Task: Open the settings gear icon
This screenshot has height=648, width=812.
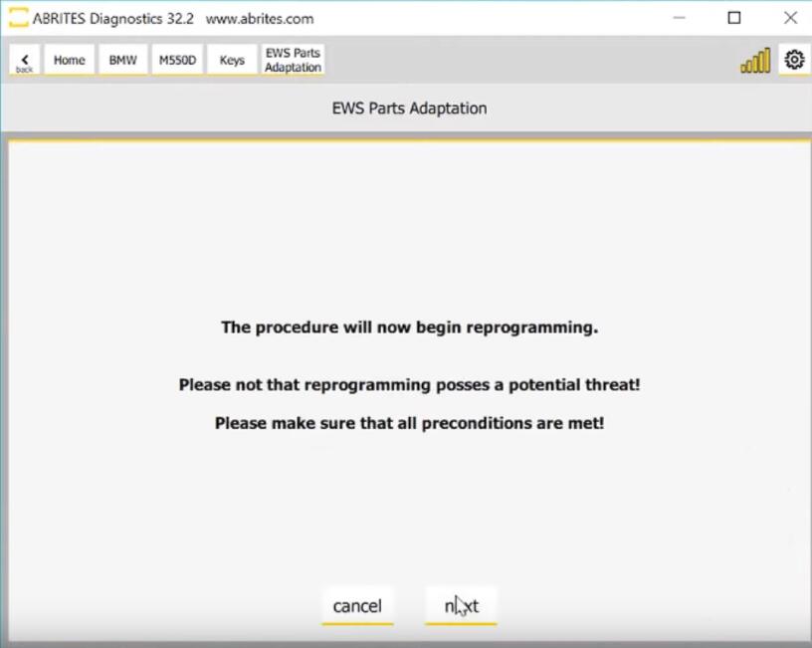Action: pyautogui.click(x=794, y=60)
